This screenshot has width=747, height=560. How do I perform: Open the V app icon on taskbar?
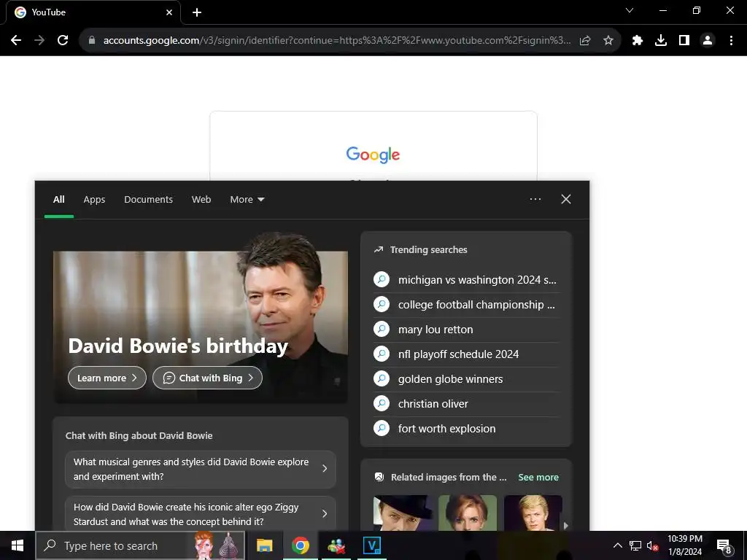371,545
